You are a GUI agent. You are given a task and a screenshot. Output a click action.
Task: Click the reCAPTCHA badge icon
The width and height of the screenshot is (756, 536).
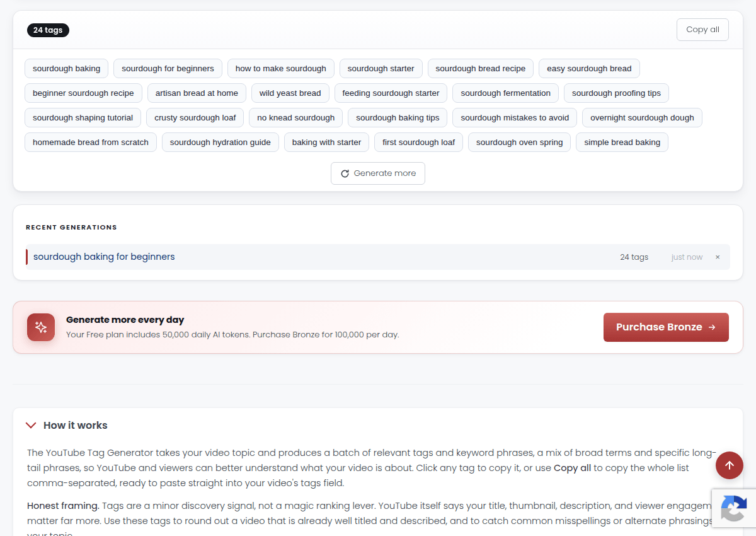coord(734,508)
